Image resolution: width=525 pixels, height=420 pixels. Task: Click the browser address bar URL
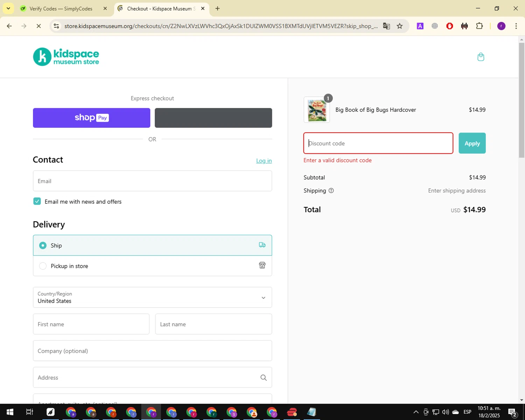pyautogui.click(x=220, y=26)
